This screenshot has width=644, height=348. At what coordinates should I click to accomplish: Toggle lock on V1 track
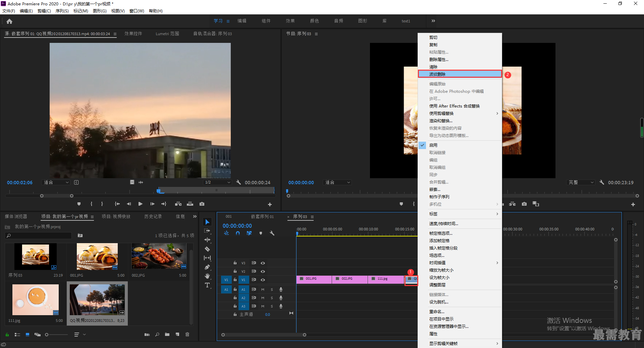pos(235,280)
